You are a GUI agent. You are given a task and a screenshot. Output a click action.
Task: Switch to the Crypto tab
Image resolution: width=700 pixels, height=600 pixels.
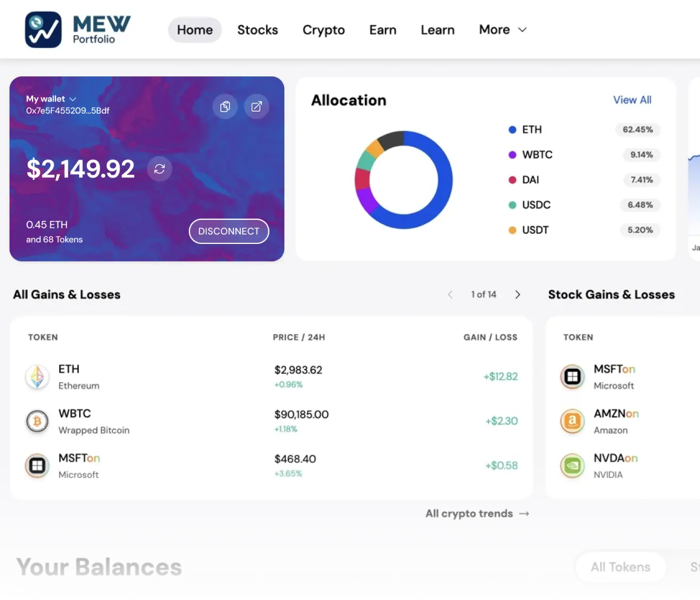[x=323, y=30]
